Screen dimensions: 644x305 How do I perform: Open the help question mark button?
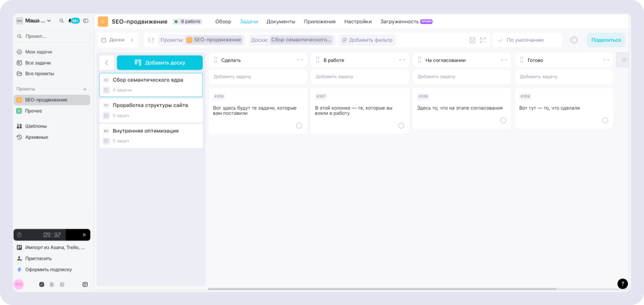[x=623, y=284]
